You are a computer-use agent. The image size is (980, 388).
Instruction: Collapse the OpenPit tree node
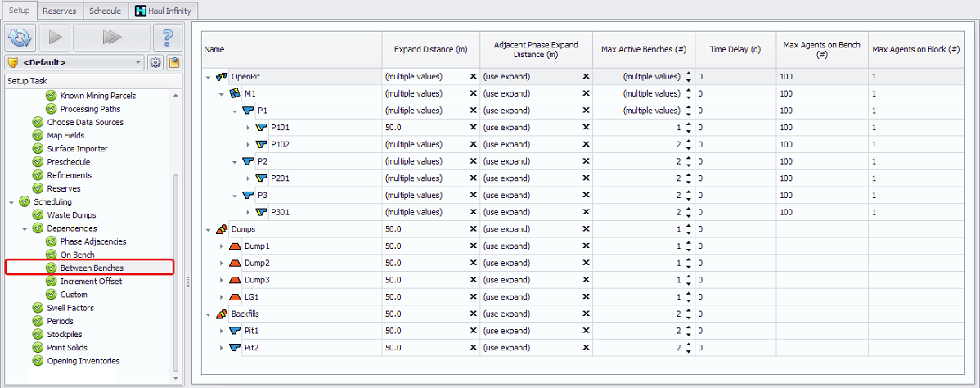[209, 77]
